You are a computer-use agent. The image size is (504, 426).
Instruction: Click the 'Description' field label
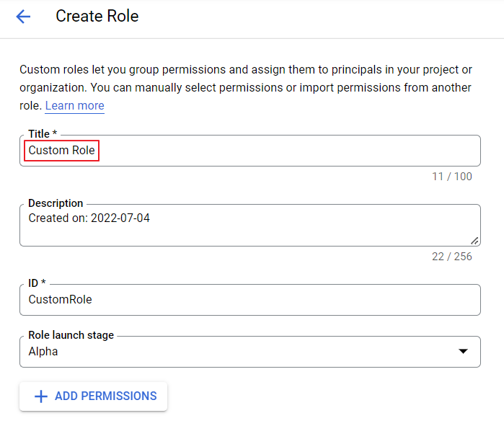click(56, 203)
